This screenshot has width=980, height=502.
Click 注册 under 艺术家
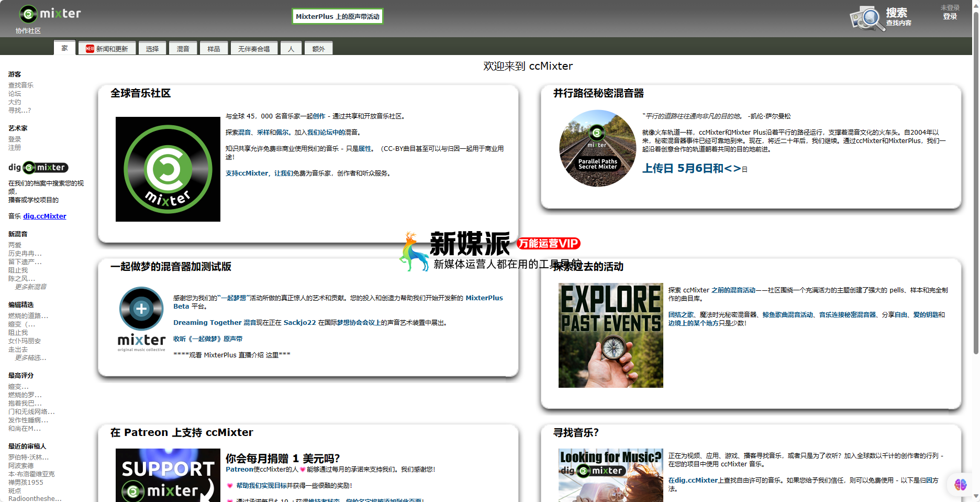click(x=15, y=147)
